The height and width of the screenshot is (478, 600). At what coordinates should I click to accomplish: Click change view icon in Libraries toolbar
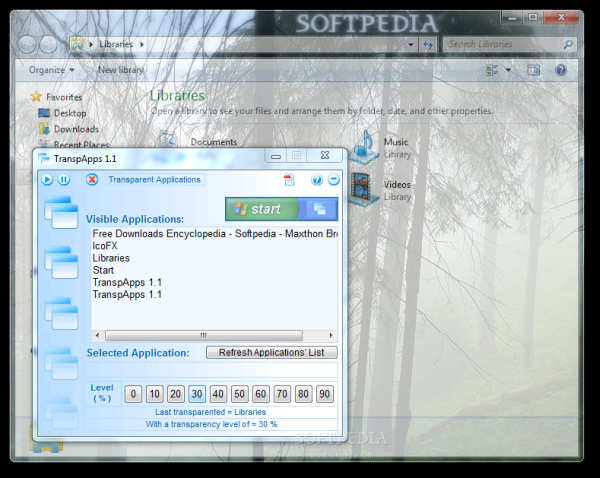(x=492, y=70)
